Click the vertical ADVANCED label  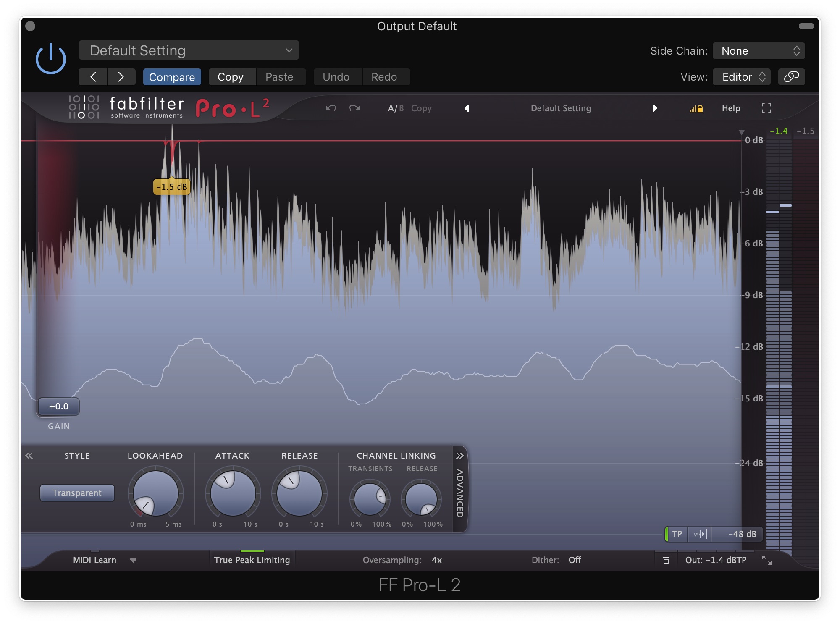coord(460,493)
